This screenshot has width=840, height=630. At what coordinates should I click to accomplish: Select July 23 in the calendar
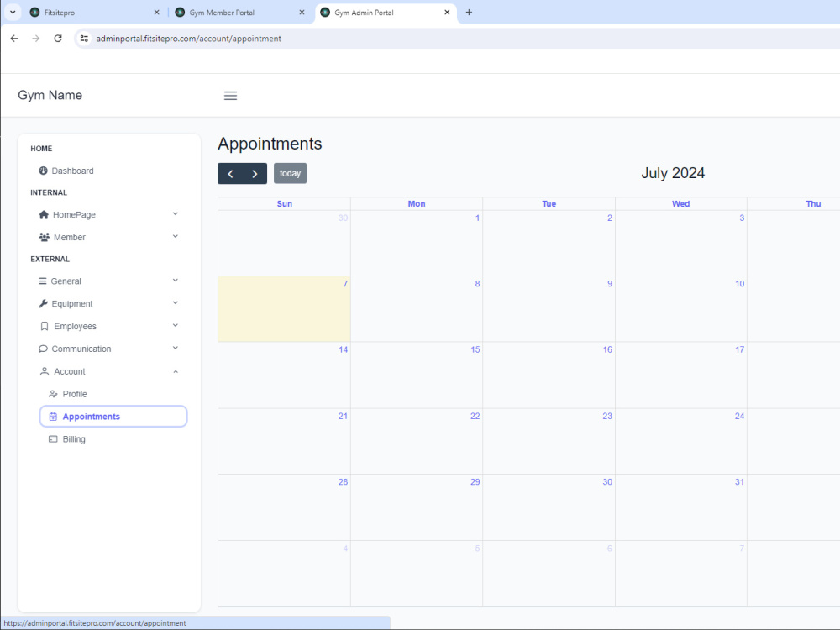(x=549, y=442)
